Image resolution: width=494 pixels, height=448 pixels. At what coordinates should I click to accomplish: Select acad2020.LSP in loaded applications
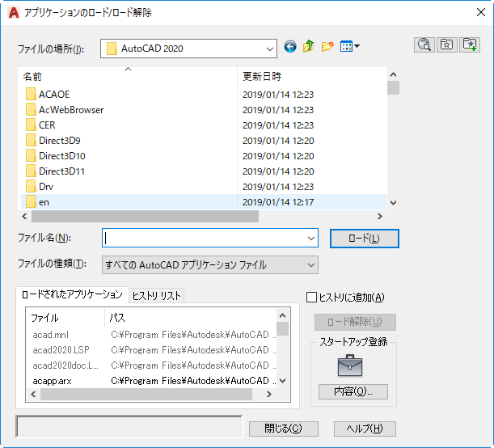click(x=61, y=350)
